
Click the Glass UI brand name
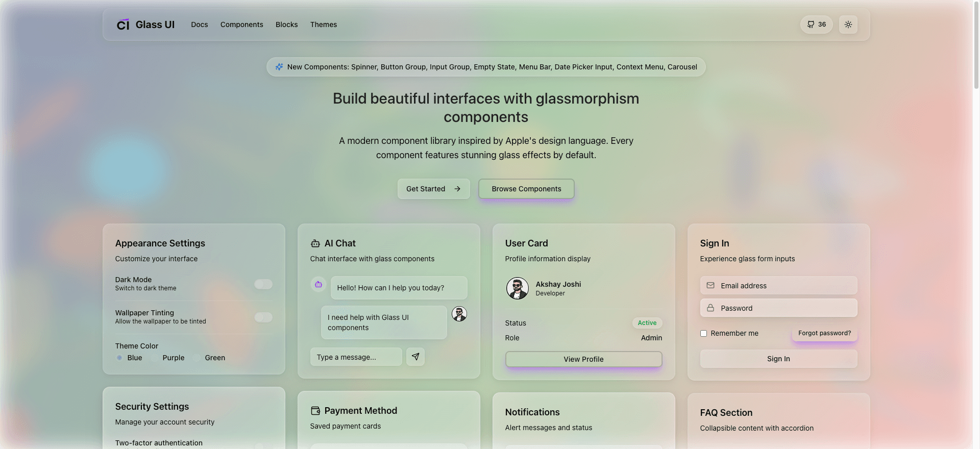coord(155,24)
